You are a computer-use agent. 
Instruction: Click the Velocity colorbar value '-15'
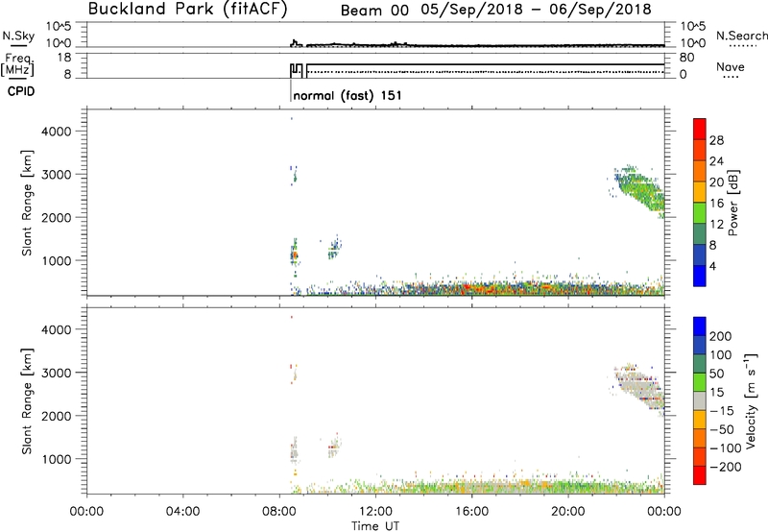click(x=722, y=410)
